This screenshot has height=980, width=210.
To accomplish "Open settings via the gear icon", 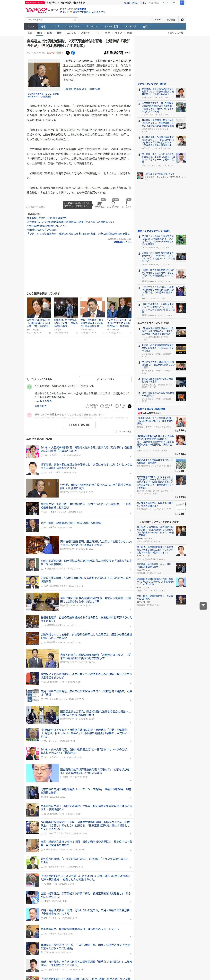I will 182,20.
